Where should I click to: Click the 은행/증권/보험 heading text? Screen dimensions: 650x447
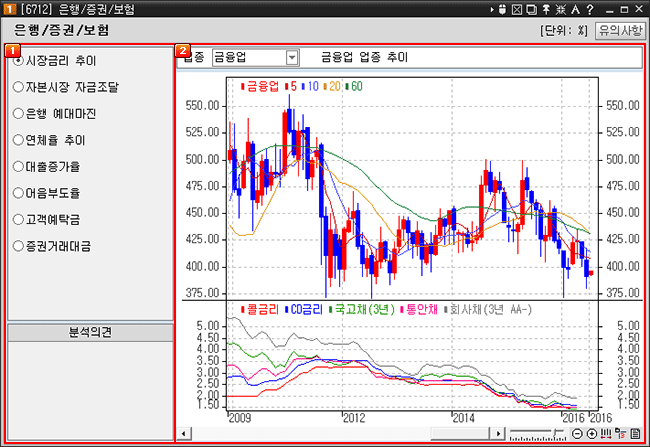pos(61,30)
